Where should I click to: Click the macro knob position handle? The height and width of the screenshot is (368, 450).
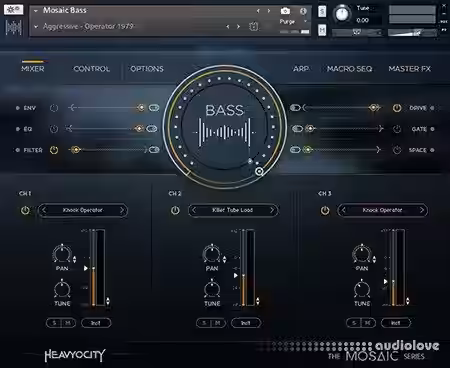pos(259,171)
